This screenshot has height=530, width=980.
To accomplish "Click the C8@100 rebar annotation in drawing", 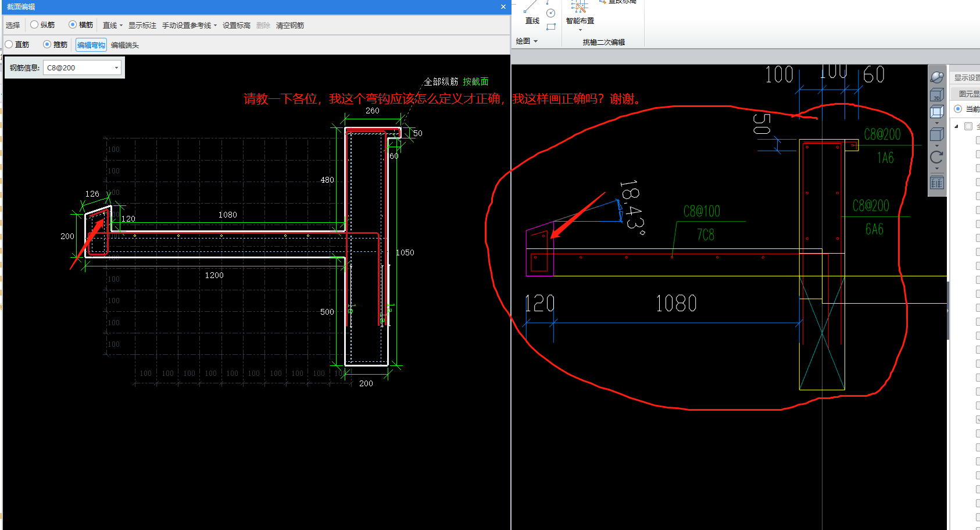I will coord(702,211).
